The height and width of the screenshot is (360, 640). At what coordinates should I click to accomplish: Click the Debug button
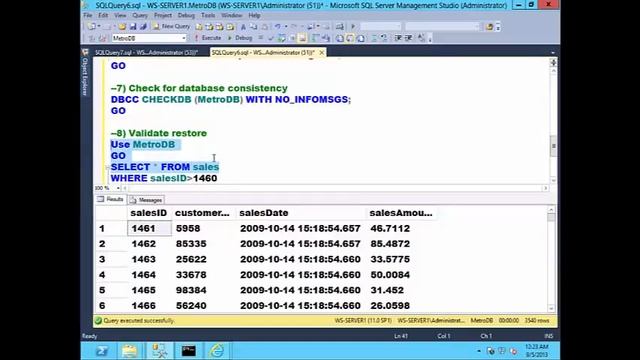[239, 38]
